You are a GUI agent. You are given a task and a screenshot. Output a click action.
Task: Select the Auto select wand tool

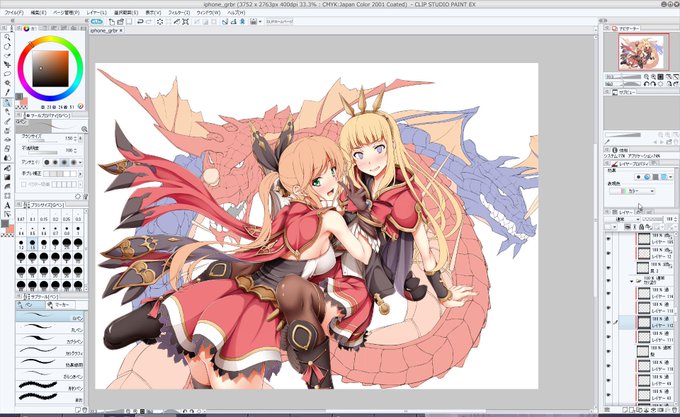pyautogui.click(x=7, y=83)
